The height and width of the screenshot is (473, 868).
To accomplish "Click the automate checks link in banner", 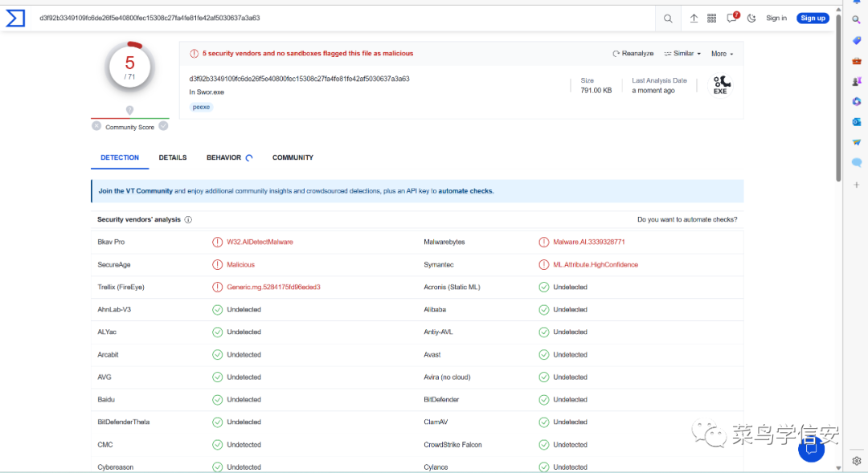I will click(465, 191).
